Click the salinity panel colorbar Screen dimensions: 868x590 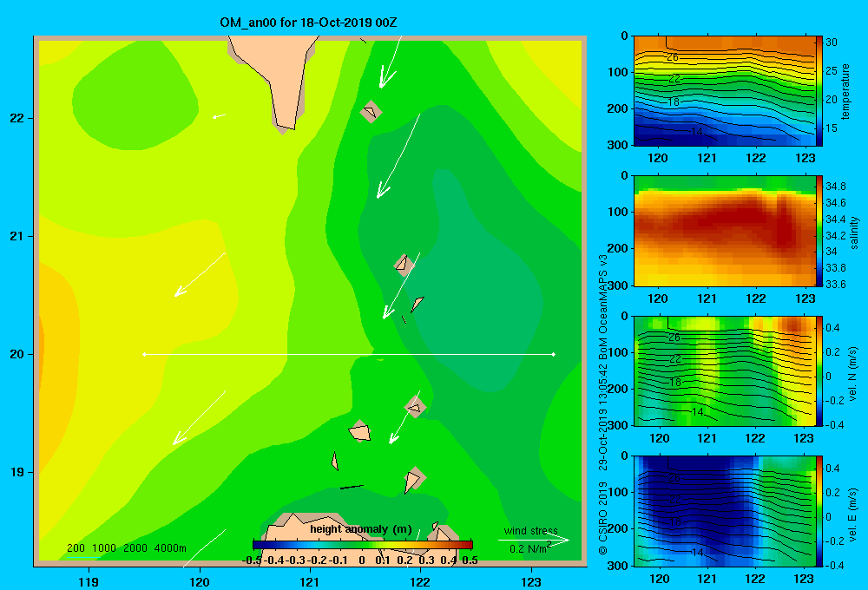click(819, 231)
